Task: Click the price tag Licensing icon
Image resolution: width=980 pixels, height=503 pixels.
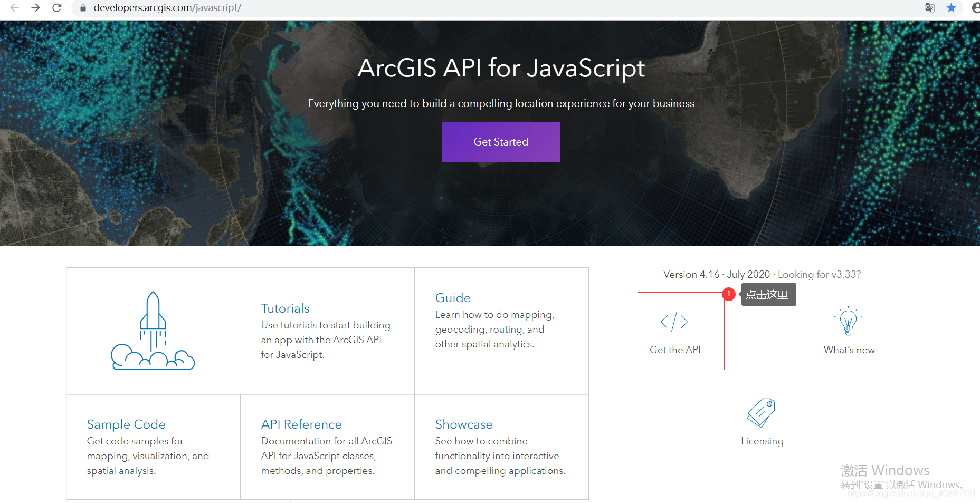Action: pyautogui.click(x=762, y=413)
